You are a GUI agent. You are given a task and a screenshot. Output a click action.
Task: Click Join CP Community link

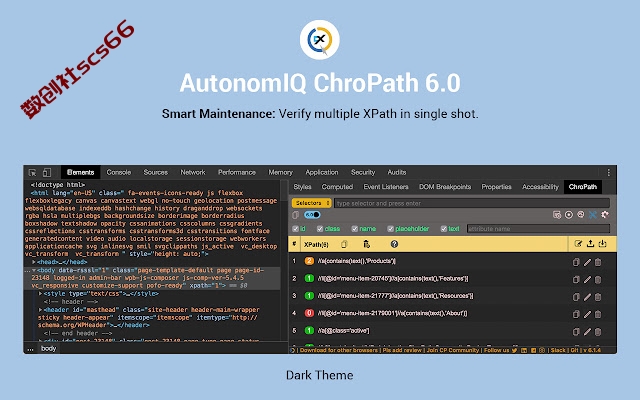pos(453,350)
